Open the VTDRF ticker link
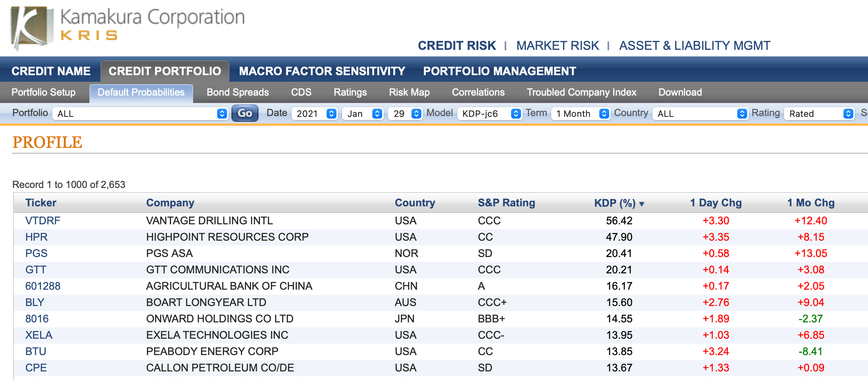The width and height of the screenshot is (868, 380). 42,221
